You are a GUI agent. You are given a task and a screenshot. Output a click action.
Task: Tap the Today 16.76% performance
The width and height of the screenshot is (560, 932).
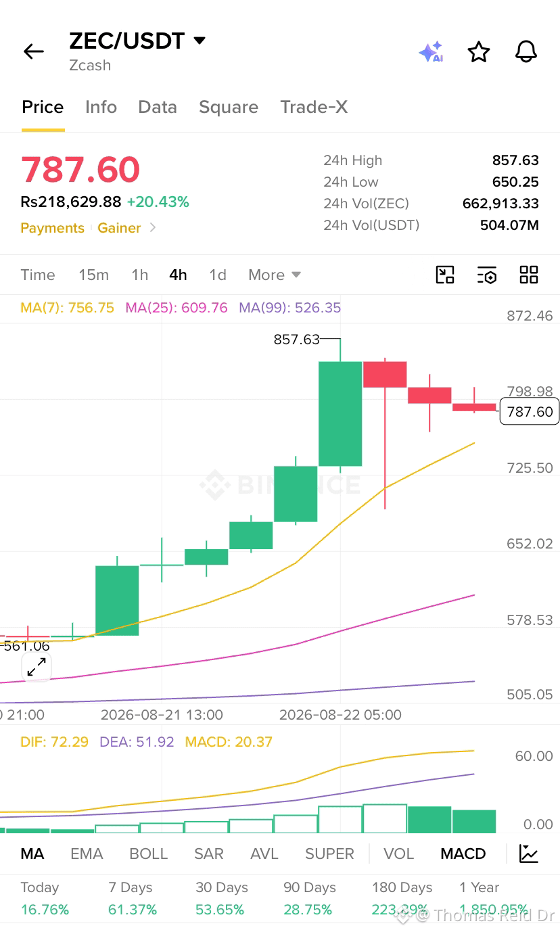(45, 898)
